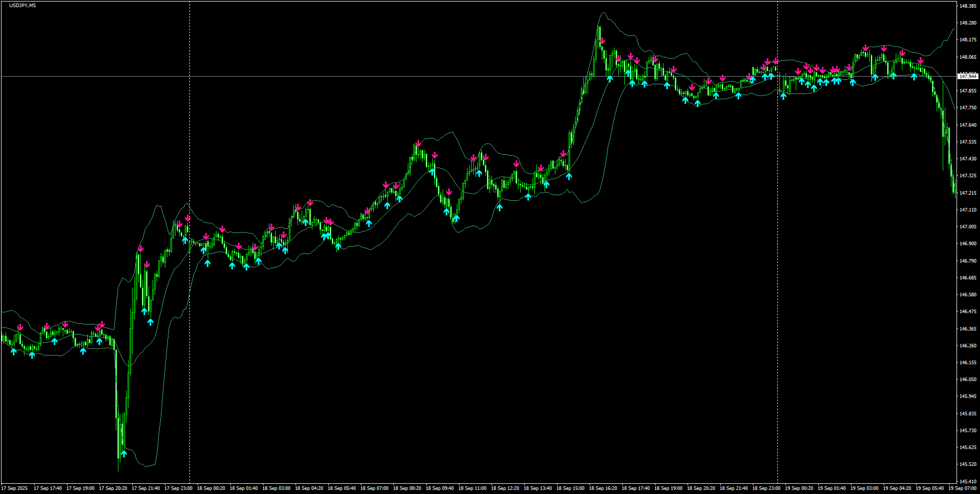This screenshot has width=980, height=494.
Task: Click the 17 Sep 20:20 time label
Action: pyautogui.click(x=113, y=488)
